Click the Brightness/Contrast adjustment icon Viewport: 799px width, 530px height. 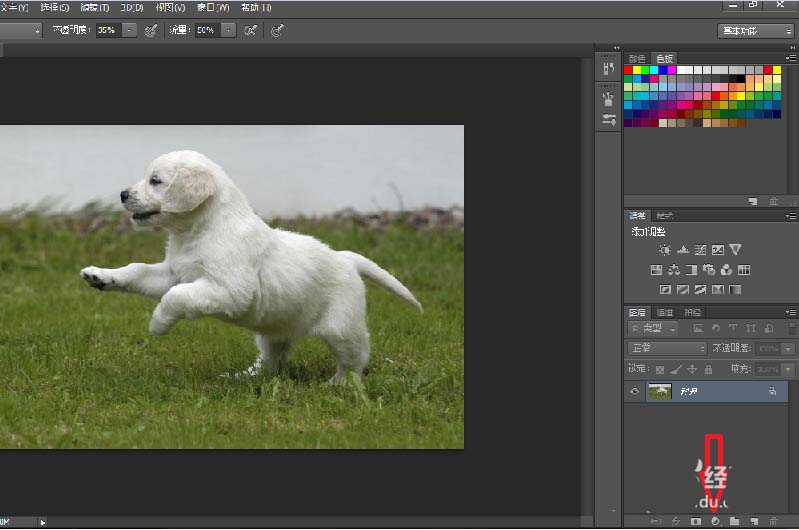[665, 249]
